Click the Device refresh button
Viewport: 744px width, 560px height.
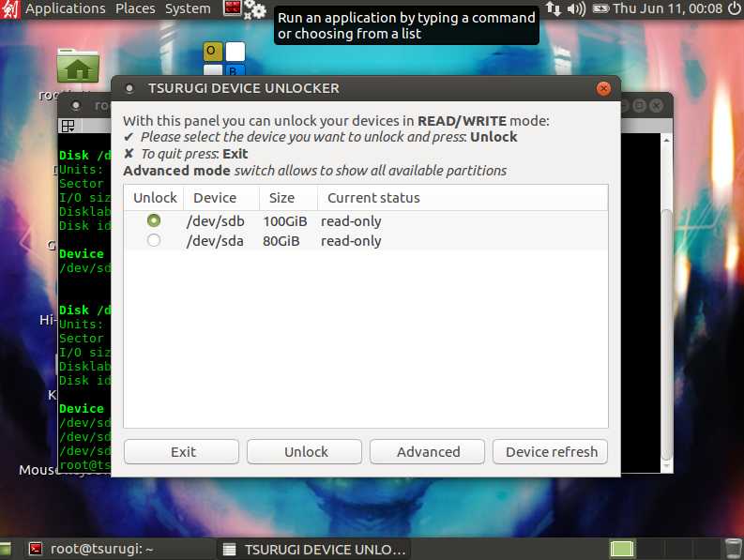(550, 451)
